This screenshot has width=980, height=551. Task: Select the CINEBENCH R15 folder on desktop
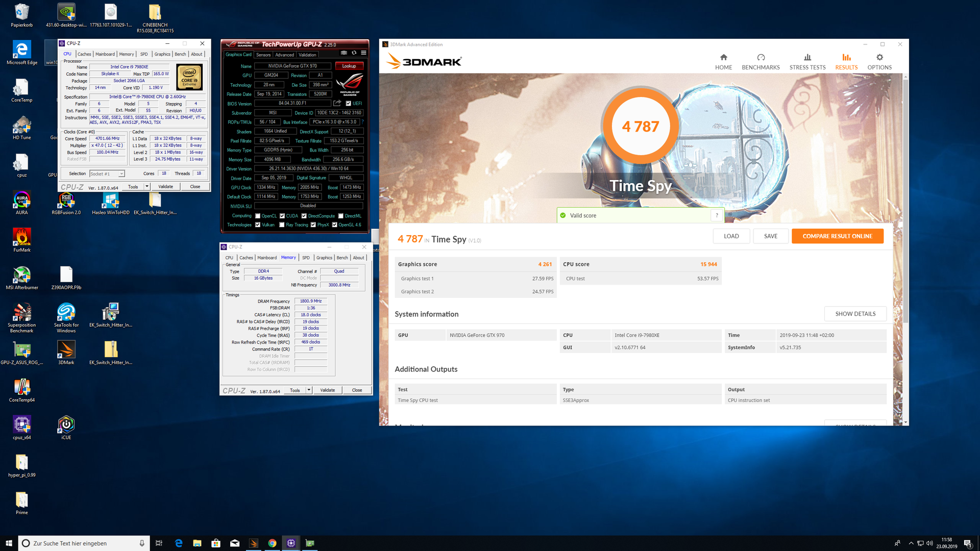tap(155, 18)
